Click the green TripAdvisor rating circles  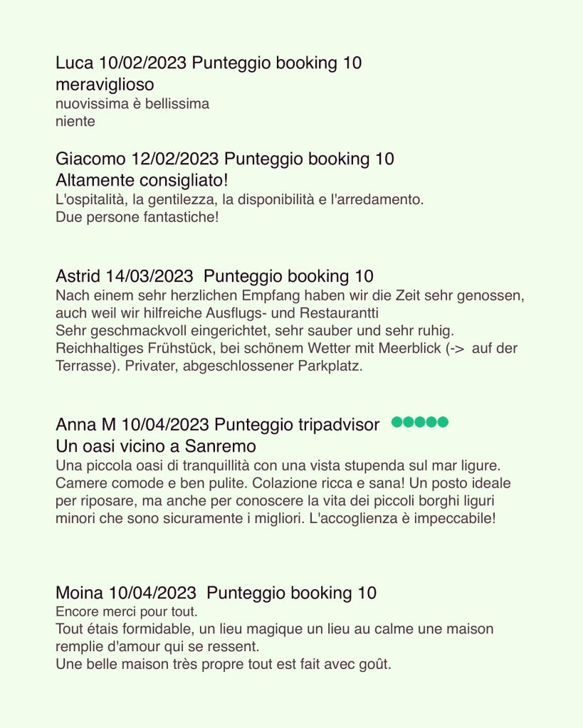click(420, 423)
